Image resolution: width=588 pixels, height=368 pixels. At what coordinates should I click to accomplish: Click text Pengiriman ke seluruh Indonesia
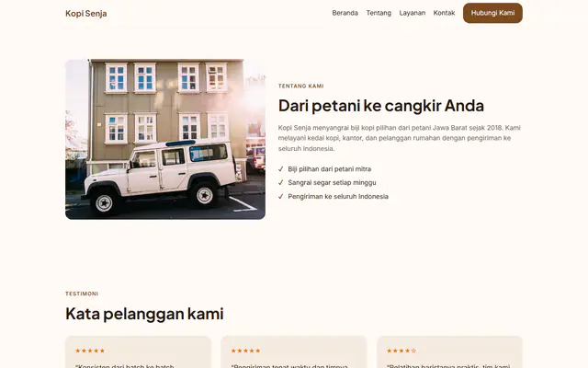[338, 196]
